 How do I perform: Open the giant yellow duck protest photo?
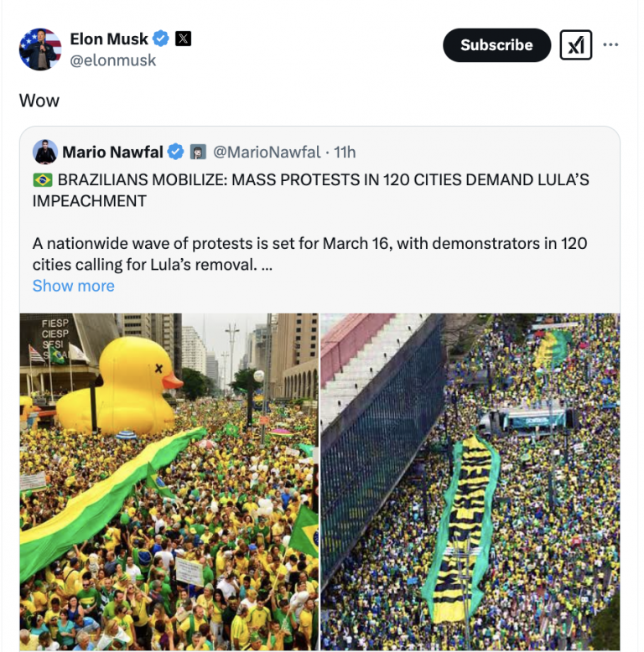[x=169, y=481]
